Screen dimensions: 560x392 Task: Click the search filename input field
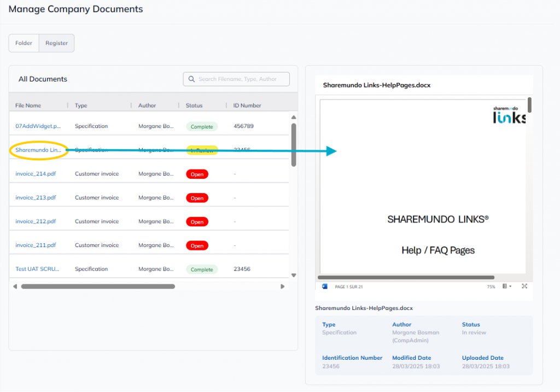241,79
